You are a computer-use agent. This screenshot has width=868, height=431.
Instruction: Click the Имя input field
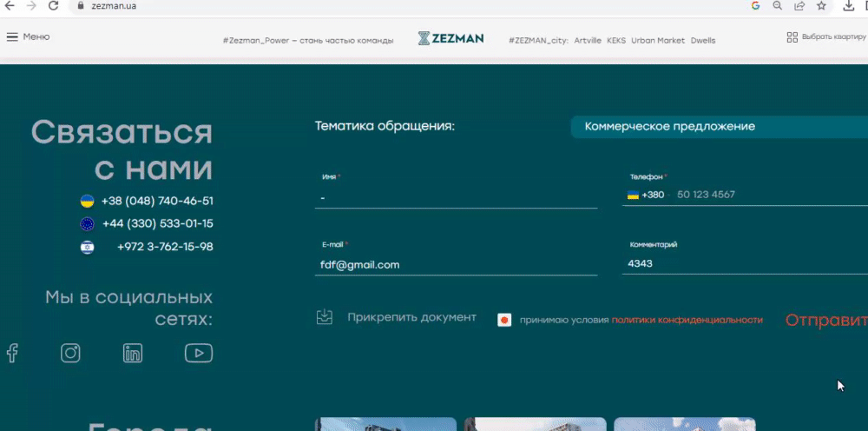pos(457,198)
